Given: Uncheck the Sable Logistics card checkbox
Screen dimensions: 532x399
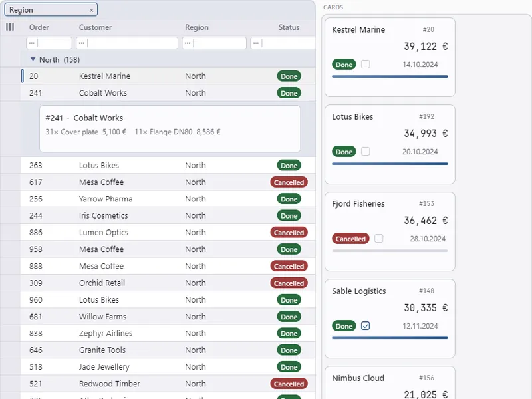Looking at the screenshot, I should coord(365,326).
